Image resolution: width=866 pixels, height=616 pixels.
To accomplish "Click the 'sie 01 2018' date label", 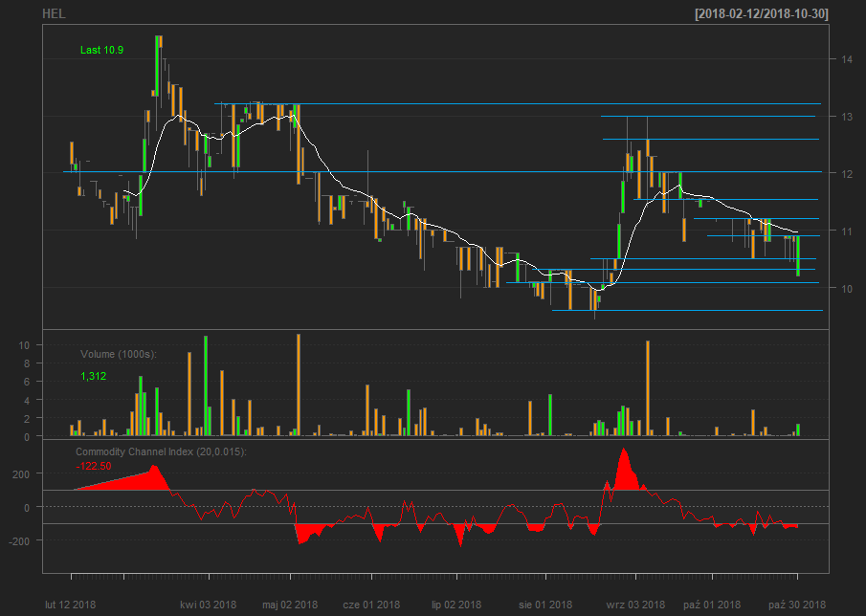I will [x=545, y=605].
